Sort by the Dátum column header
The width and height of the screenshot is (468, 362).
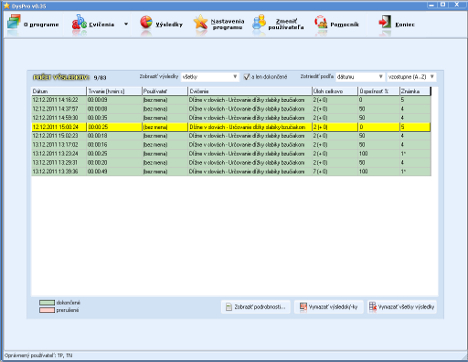coord(59,91)
